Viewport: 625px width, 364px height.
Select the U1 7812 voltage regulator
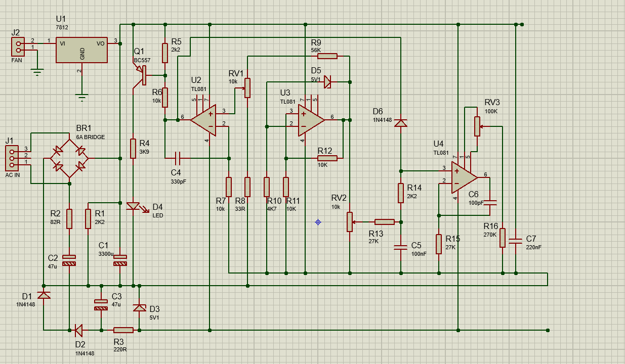pos(81,49)
